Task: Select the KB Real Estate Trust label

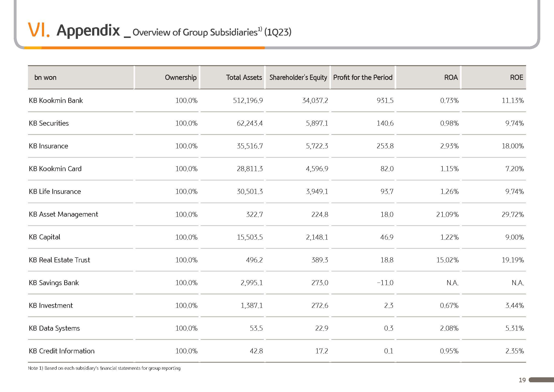Action: 59,260
